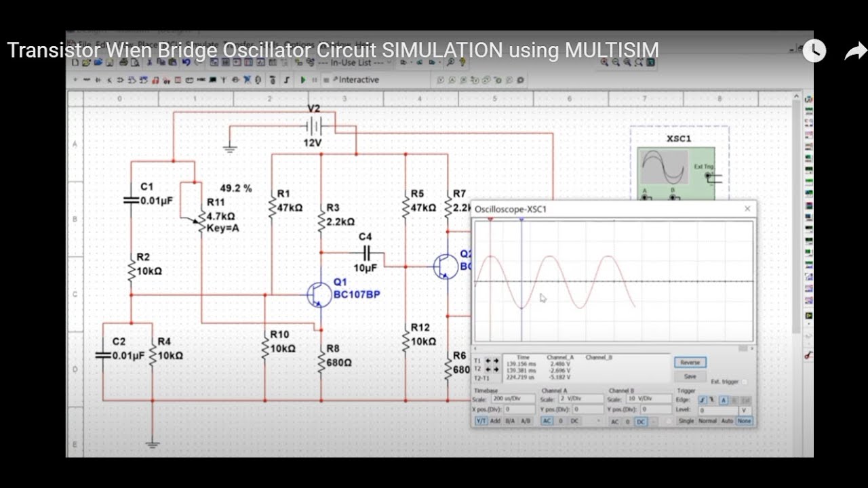Select falling edge trigger button
This screenshot has width=868, height=488.
tap(712, 400)
